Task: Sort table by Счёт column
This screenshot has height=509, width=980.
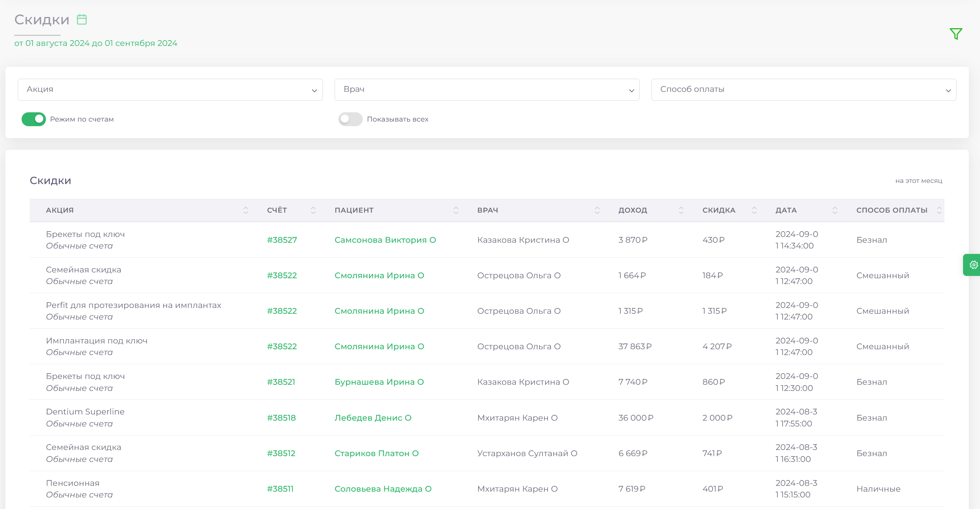Action: tap(313, 210)
